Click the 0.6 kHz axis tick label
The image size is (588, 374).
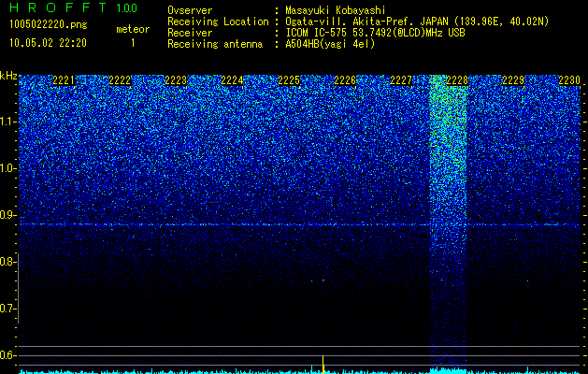(x=8, y=355)
